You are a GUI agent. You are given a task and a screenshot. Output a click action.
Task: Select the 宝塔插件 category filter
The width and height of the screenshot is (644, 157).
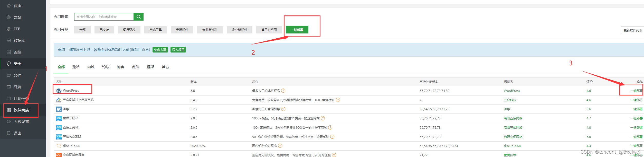tap(182, 30)
